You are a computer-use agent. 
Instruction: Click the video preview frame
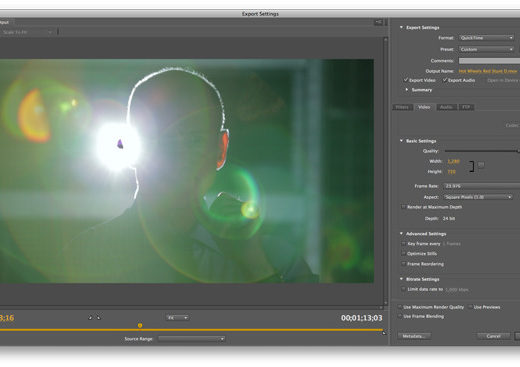point(187,171)
